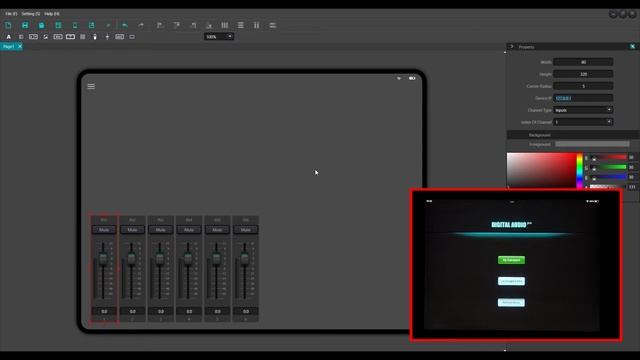
Task: Open the Index Of Channel dropdown
Action: pos(583,122)
